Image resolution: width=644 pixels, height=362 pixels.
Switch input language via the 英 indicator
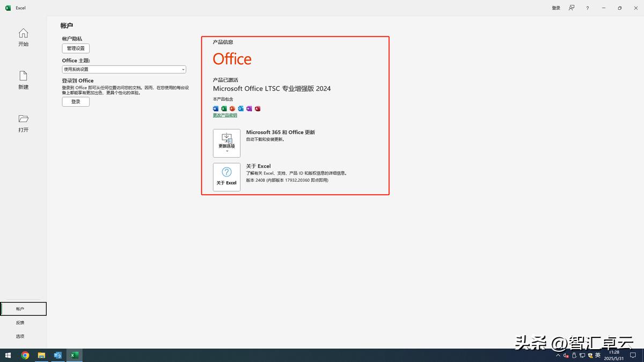(597, 355)
